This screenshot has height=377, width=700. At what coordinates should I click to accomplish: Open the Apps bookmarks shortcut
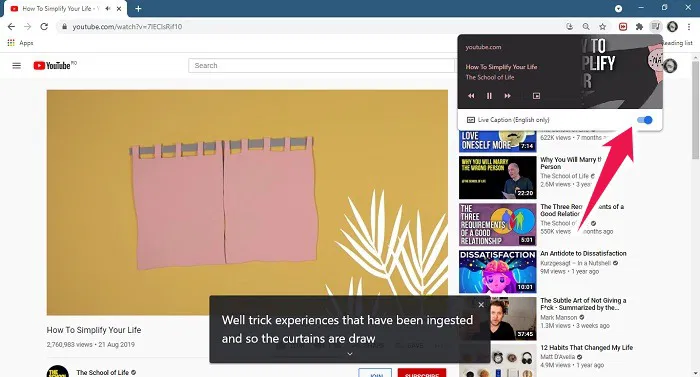21,43
